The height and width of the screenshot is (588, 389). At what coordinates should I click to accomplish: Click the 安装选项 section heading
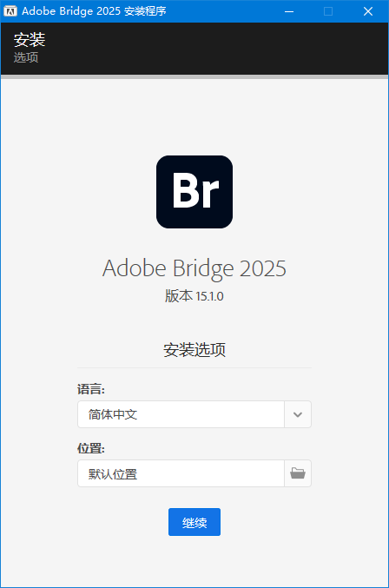coord(194,349)
